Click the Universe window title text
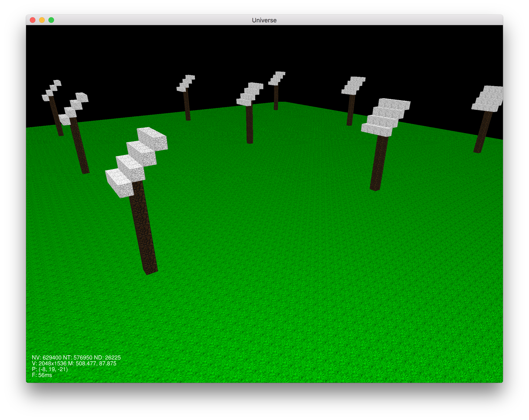 coord(264,20)
